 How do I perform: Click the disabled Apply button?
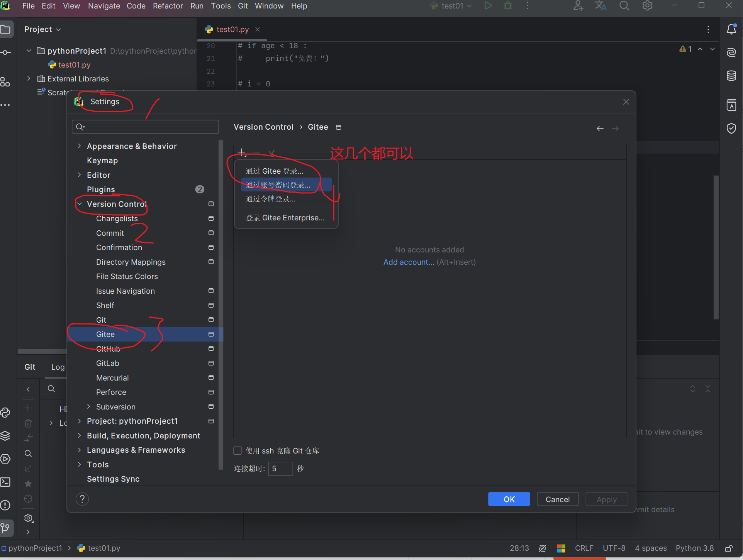(x=606, y=499)
